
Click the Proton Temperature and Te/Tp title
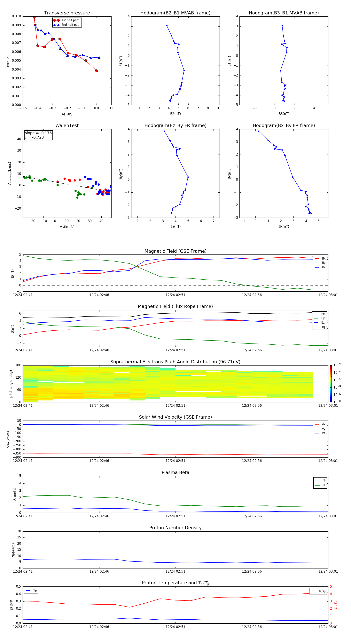(175, 583)
